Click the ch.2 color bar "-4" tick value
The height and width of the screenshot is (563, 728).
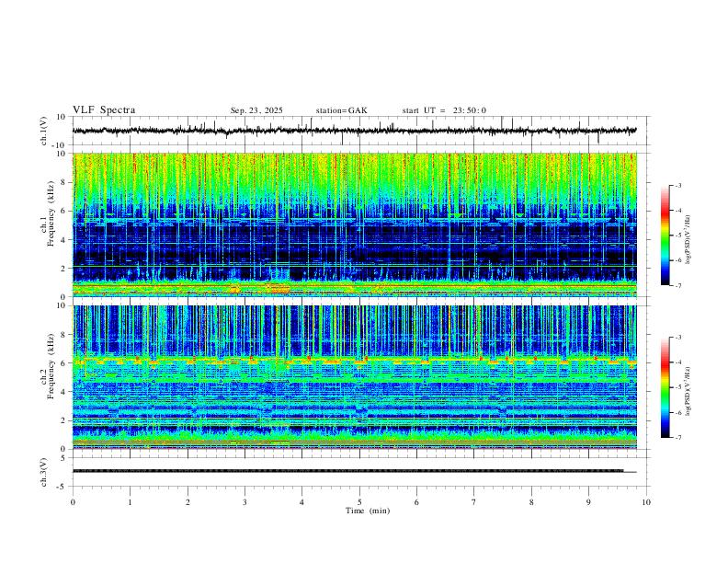tap(678, 362)
